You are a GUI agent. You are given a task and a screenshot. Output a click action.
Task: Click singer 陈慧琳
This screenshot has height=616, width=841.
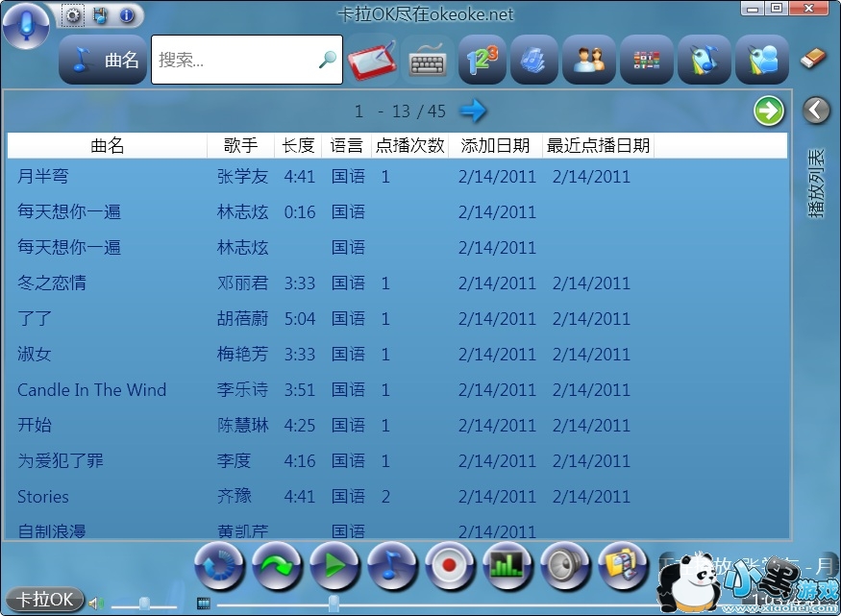click(x=242, y=425)
